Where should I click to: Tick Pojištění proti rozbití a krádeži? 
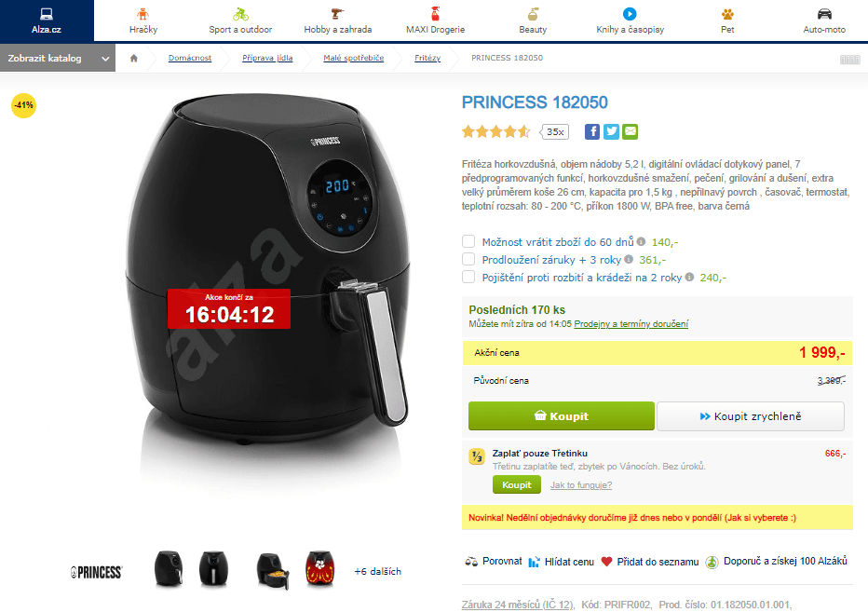468,277
